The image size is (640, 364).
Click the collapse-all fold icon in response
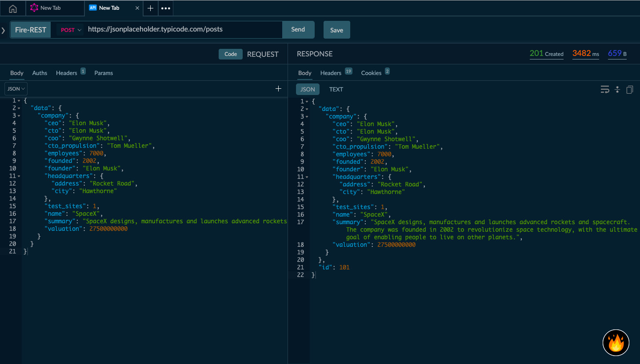coord(617,90)
